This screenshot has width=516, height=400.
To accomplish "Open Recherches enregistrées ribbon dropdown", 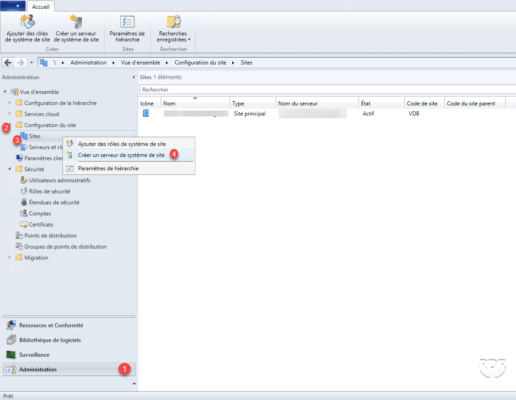I will click(x=173, y=29).
